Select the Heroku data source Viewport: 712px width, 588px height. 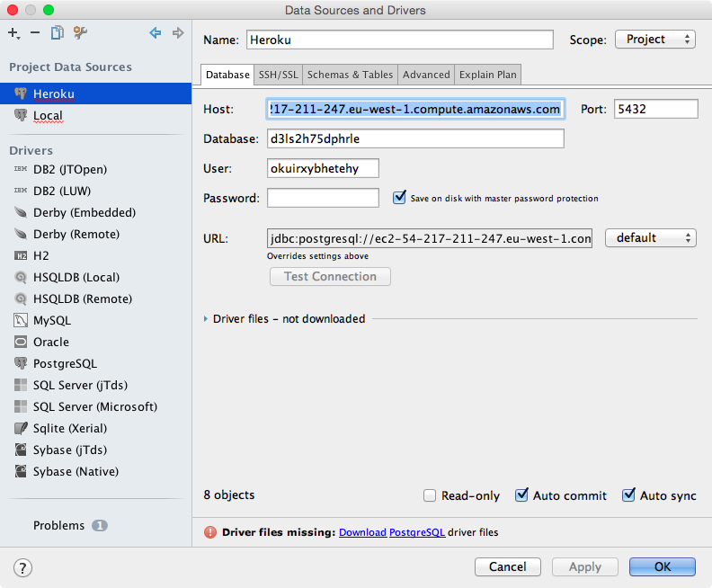96,94
